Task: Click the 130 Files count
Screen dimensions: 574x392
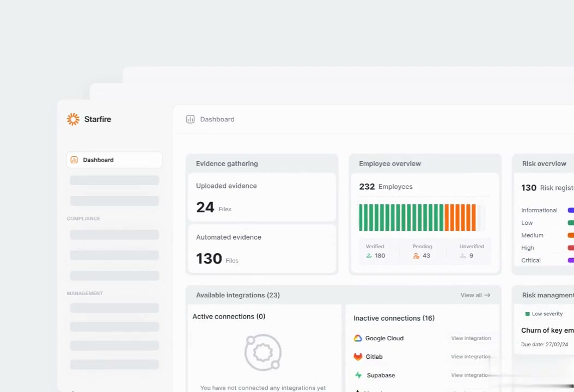Action: 217,259
